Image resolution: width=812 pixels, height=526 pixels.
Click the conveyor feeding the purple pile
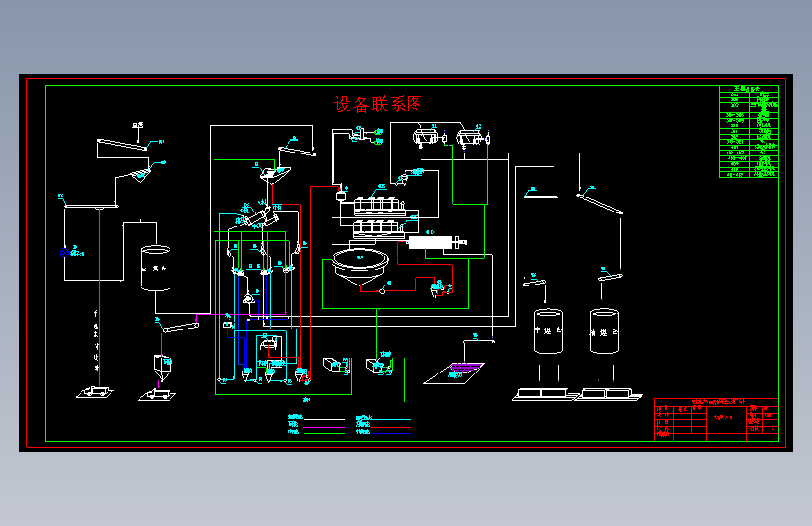pyautogui.click(x=479, y=342)
